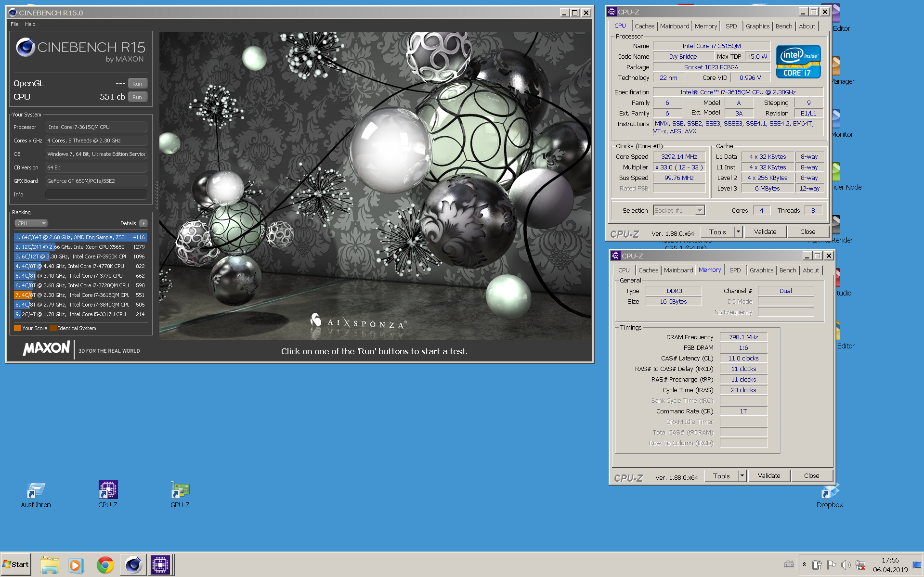Screen dimensions: 924x577
Task: Click the network tray icon
Action: point(860,564)
